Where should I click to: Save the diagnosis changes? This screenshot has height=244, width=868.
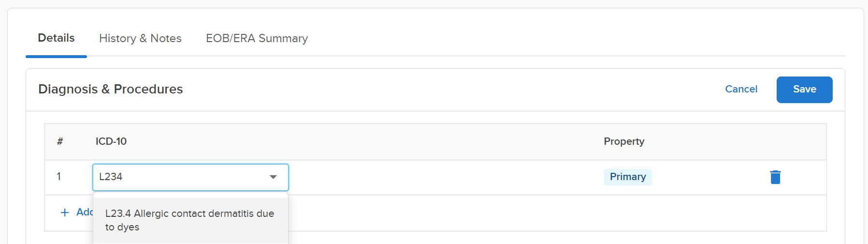click(x=804, y=90)
